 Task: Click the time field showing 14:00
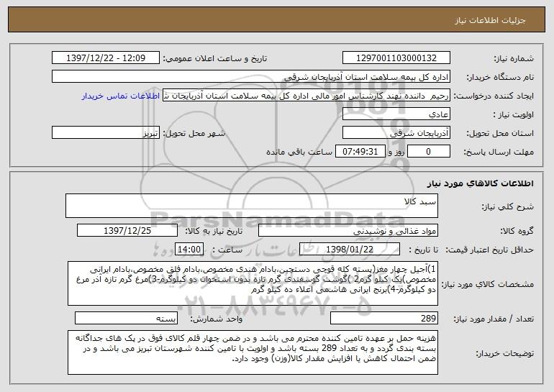point(189,250)
